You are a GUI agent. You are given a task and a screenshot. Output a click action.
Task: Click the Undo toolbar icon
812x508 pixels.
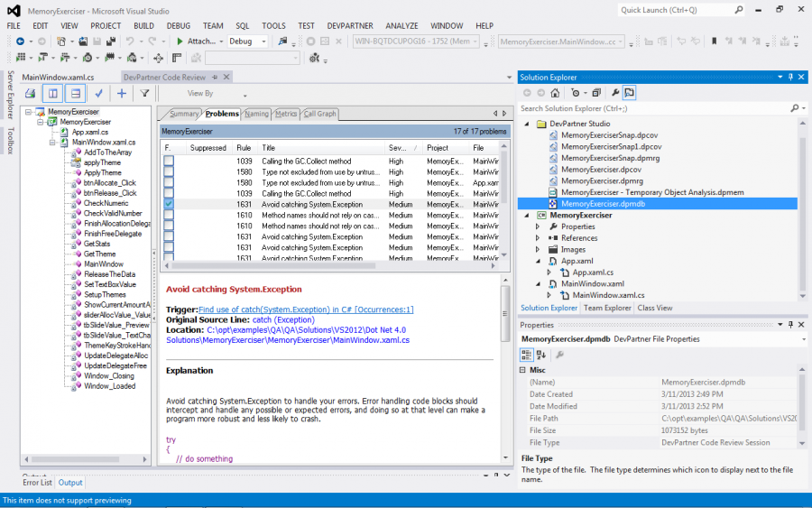click(x=129, y=42)
